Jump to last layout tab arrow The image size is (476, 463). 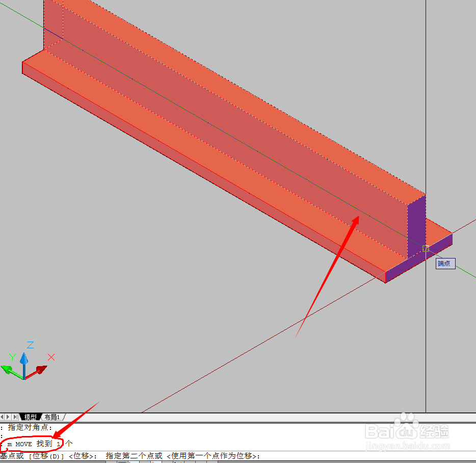tap(15, 417)
